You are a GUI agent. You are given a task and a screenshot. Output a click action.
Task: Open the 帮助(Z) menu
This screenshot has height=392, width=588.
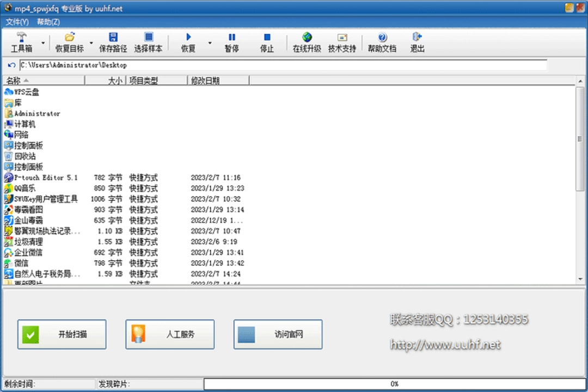48,22
